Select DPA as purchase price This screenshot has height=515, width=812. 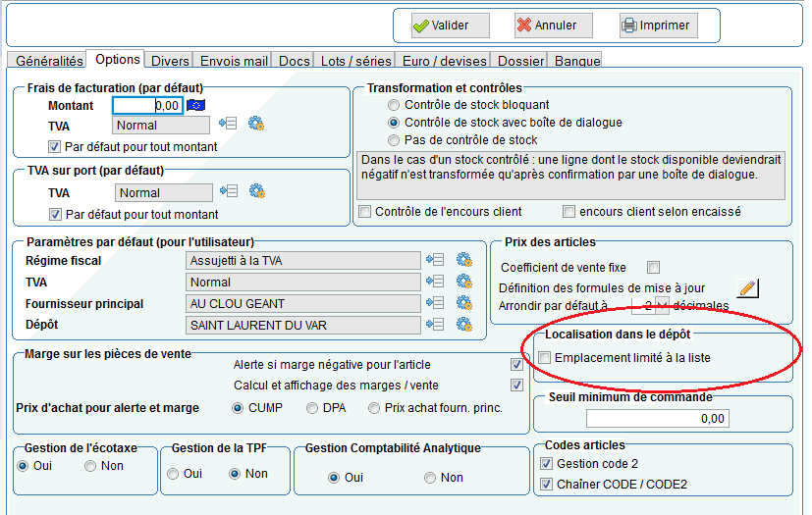pos(312,408)
